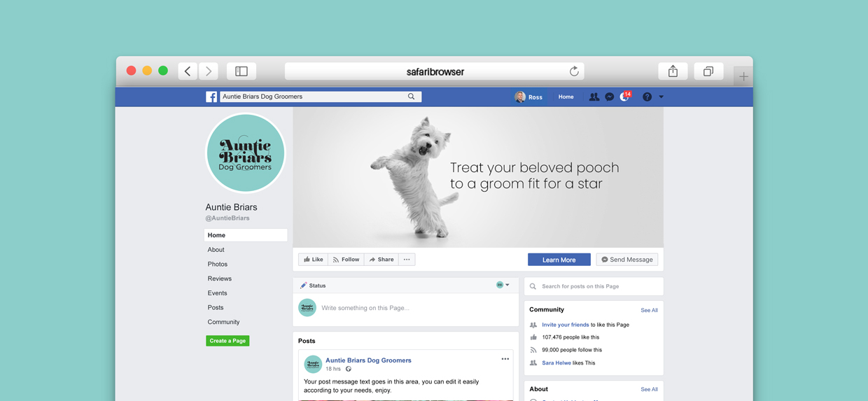Open the more options ellipsis beside Share
This screenshot has width=868, height=401.
tap(407, 260)
